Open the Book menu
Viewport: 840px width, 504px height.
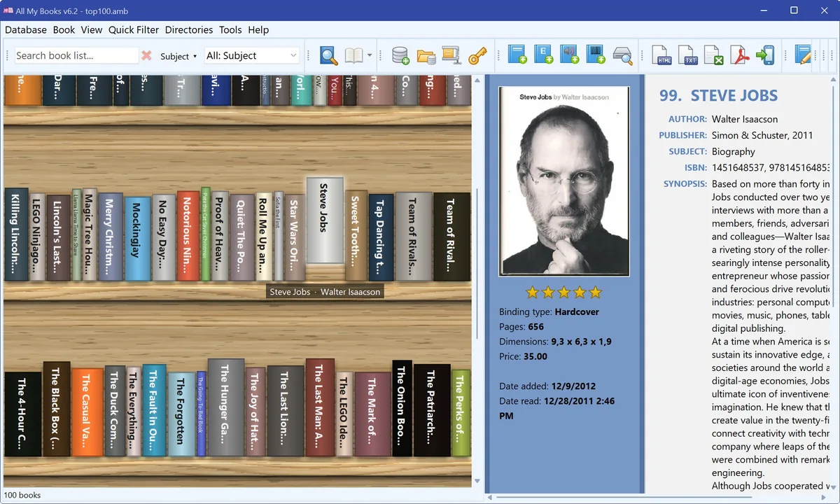(64, 29)
